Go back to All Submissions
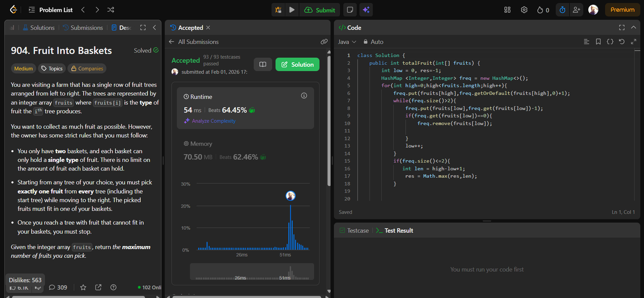 (x=194, y=41)
